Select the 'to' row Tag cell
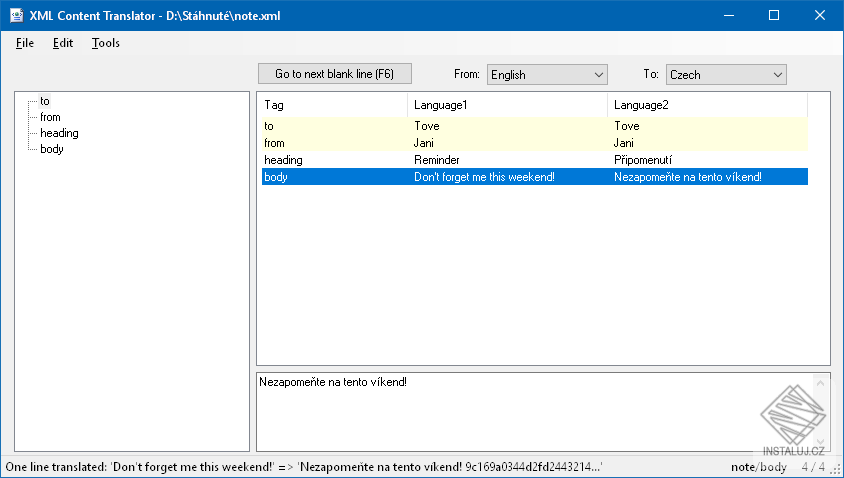 (334, 126)
